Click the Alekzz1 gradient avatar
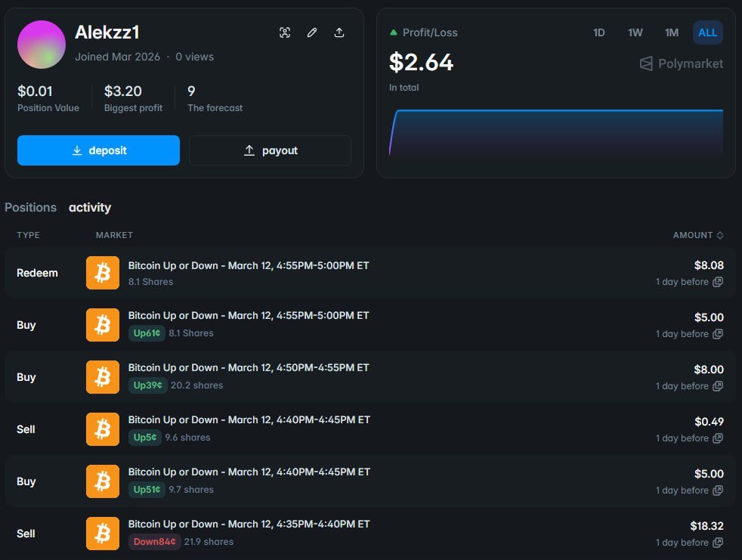The width and height of the screenshot is (742, 560). 42,45
